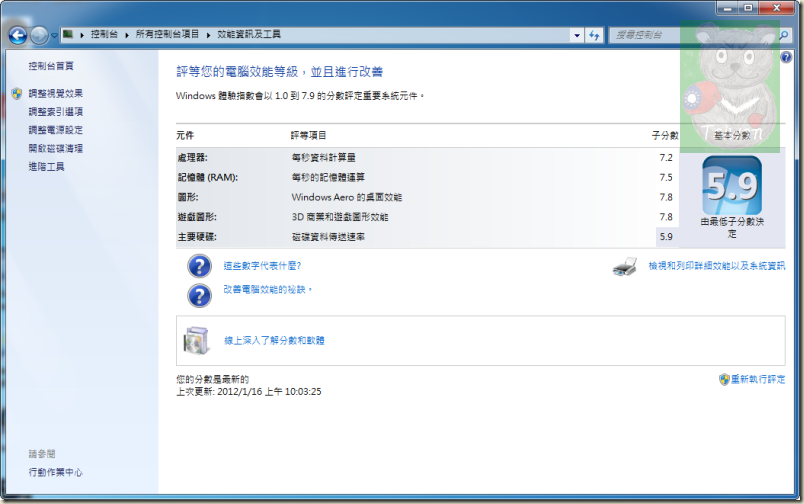Click the greyed Forward arrow button

(39, 35)
